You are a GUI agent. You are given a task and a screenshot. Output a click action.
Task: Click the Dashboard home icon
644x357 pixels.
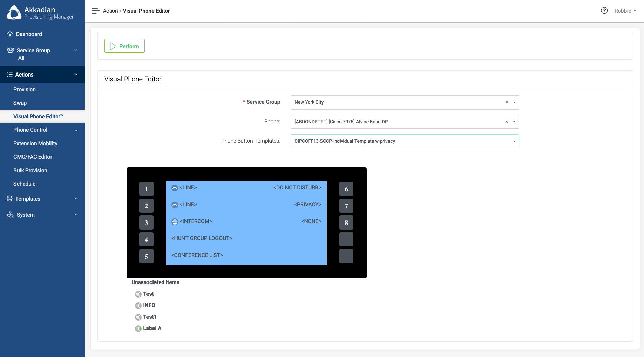(x=10, y=34)
